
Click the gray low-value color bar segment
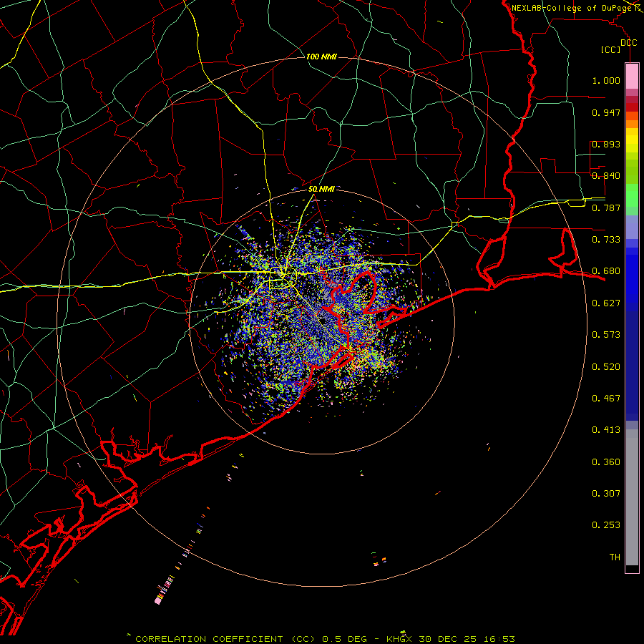click(x=632, y=497)
